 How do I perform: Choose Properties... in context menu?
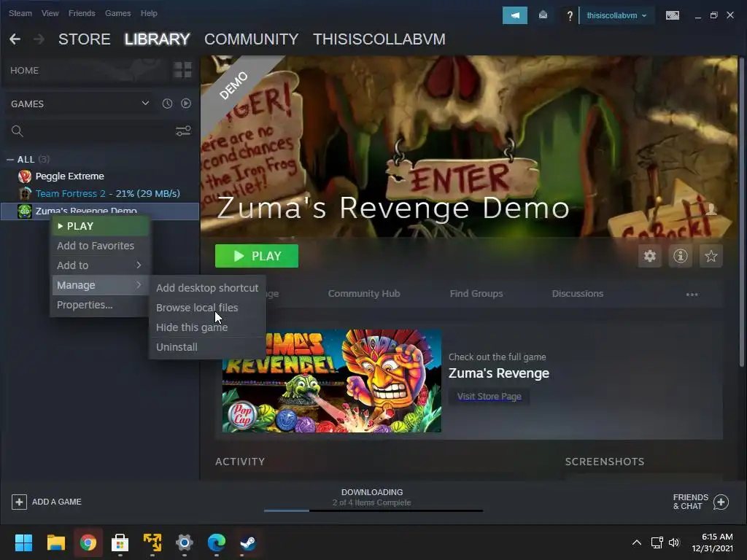coord(99,305)
